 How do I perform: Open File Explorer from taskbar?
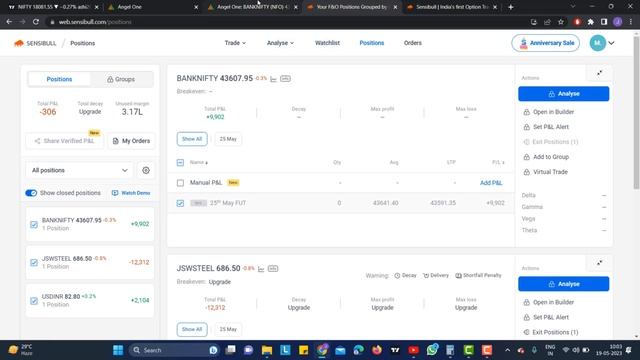[x=267, y=350]
